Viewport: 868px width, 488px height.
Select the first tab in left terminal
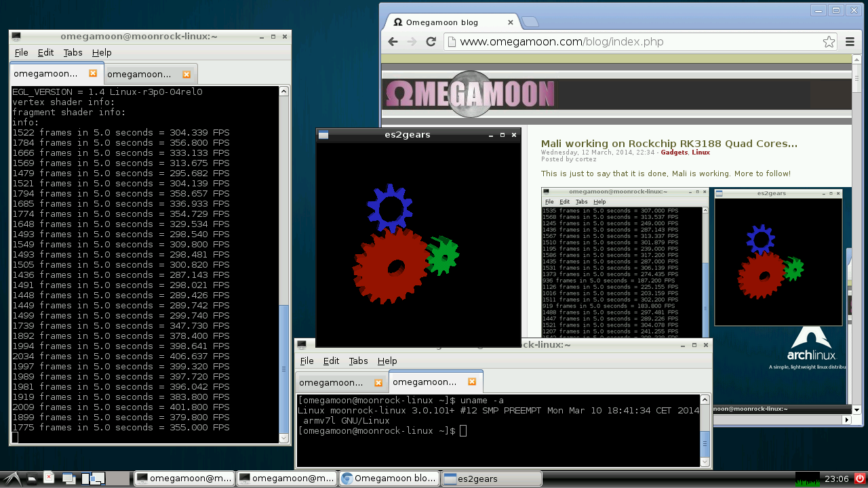pos(56,73)
